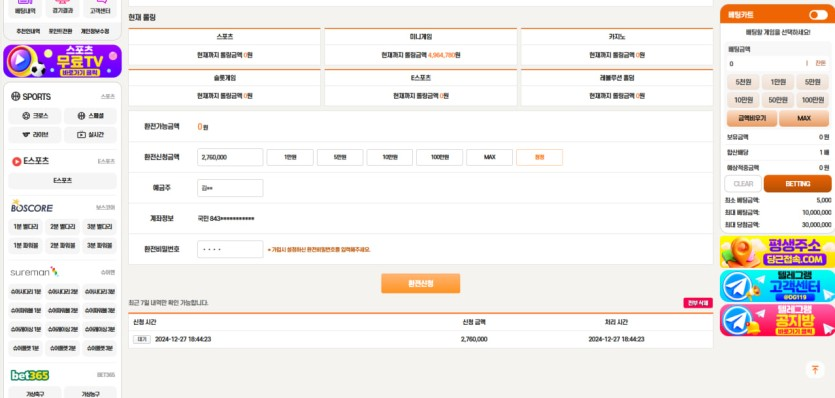The height and width of the screenshot is (398, 835).
Task: Click MAX in the betting cart
Action: pos(804,118)
